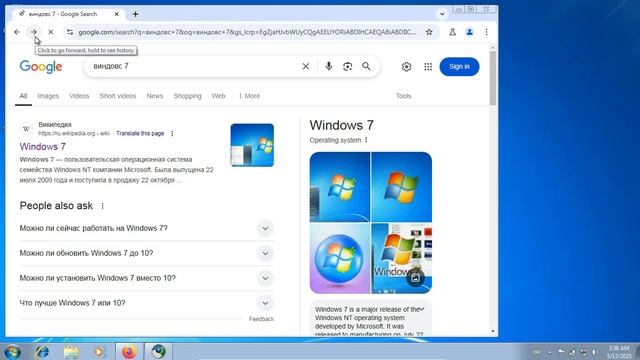Open the Windows 7 Wikipedia result

pyautogui.click(x=42, y=147)
